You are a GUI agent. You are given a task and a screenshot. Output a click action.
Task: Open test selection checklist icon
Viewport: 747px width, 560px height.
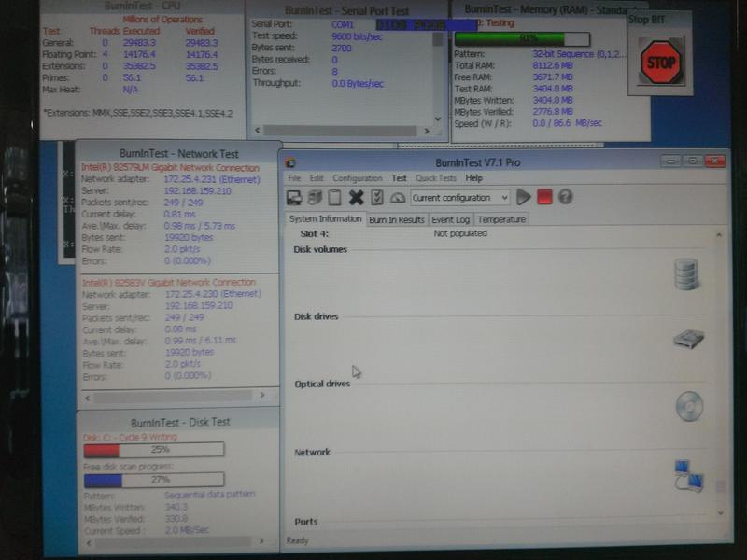pos(377,197)
